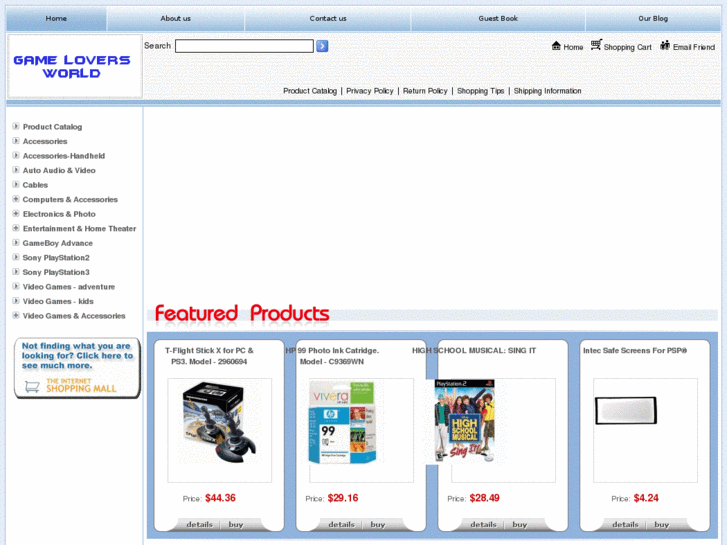Image resolution: width=727 pixels, height=545 pixels.
Task: Expand the Auto Audio & Video arrow
Action: pyautogui.click(x=16, y=170)
